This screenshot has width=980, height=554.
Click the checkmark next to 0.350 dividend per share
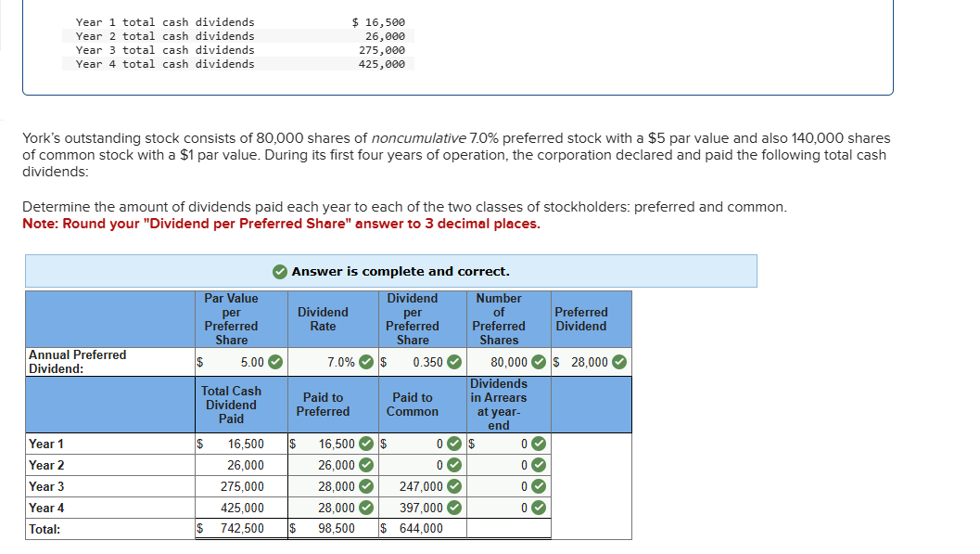454,362
